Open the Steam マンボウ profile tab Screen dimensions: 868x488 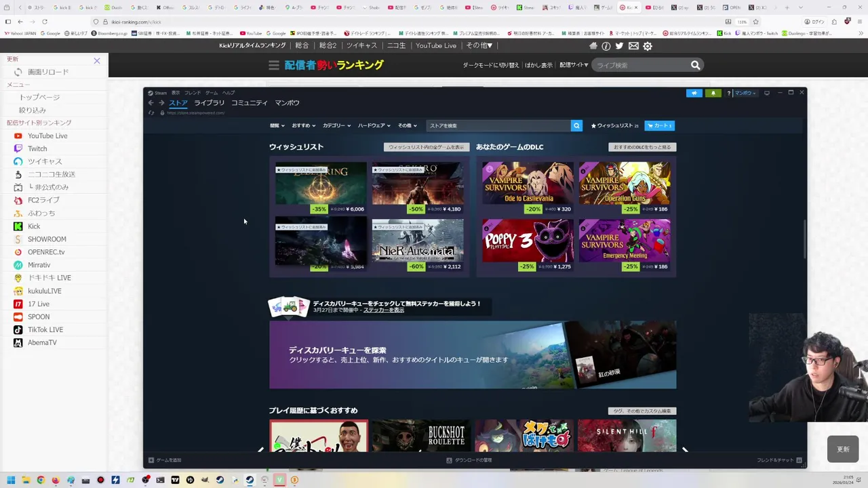point(287,103)
